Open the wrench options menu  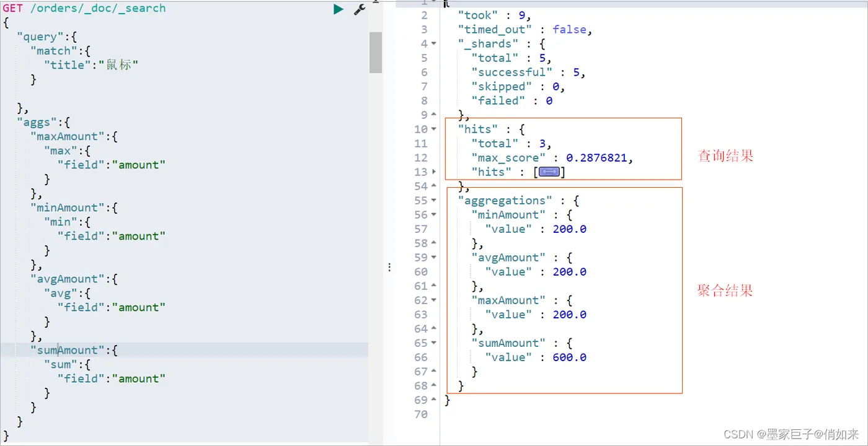tap(360, 9)
